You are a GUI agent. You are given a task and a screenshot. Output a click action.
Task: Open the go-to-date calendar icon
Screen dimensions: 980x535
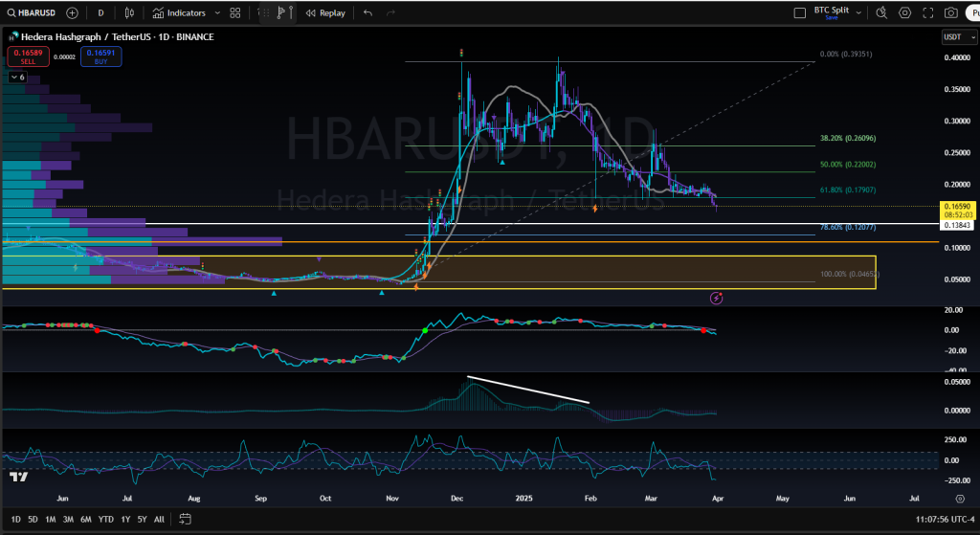tap(185, 519)
